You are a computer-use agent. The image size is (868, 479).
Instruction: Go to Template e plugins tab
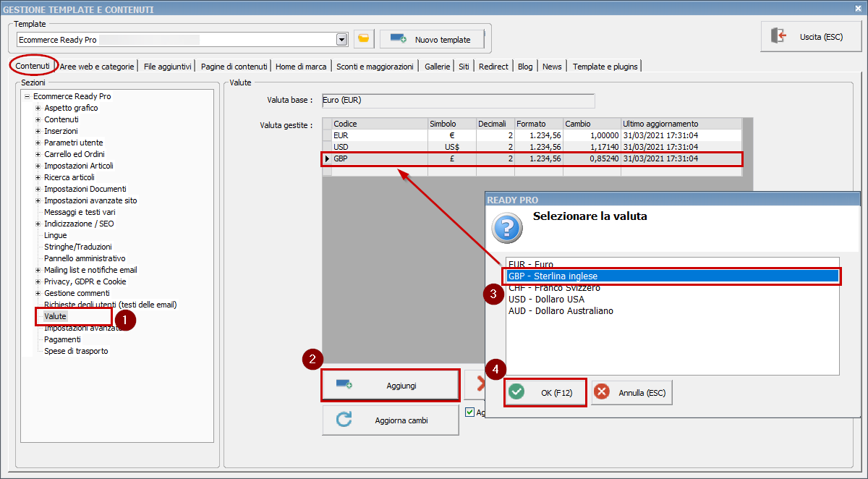click(x=605, y=67)
